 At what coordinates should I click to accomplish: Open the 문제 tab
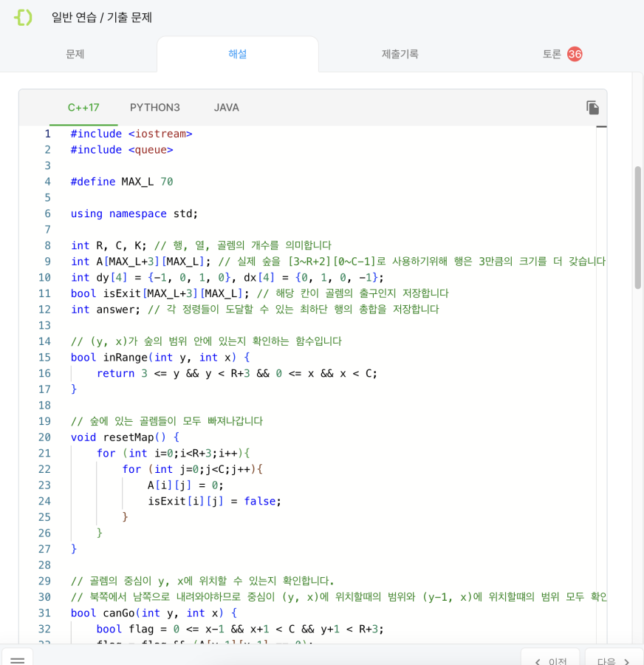[75, 54]
